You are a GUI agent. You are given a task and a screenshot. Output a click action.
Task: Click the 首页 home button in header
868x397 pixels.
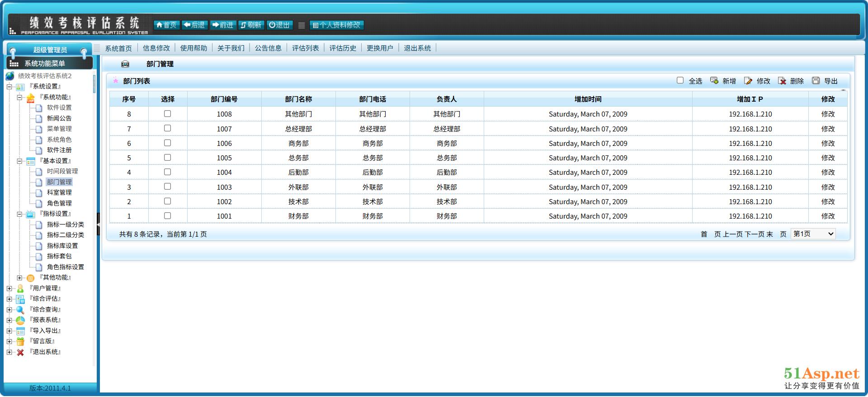pos(166,25)
